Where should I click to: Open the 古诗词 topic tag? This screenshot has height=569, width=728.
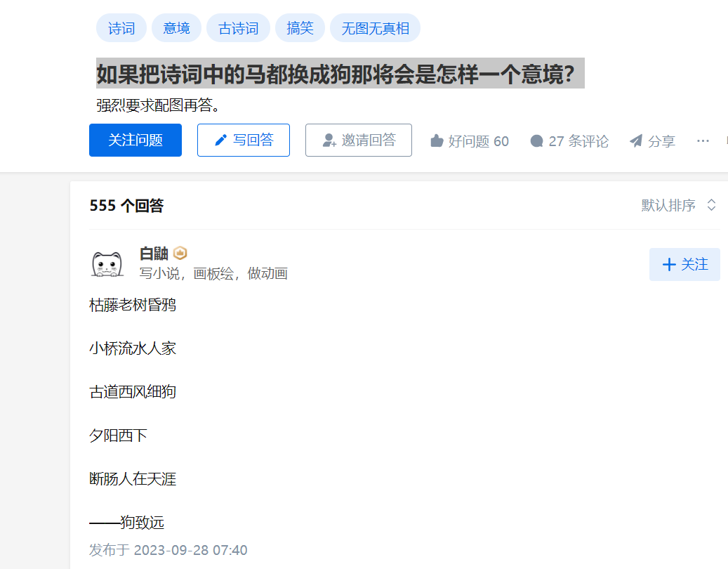(x=238, y=28)
